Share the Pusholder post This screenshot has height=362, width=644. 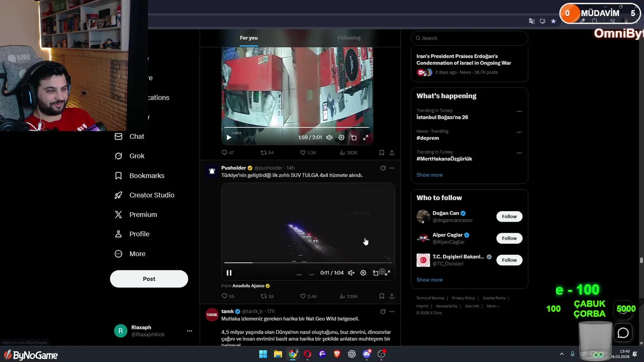(x=392, y=296)
